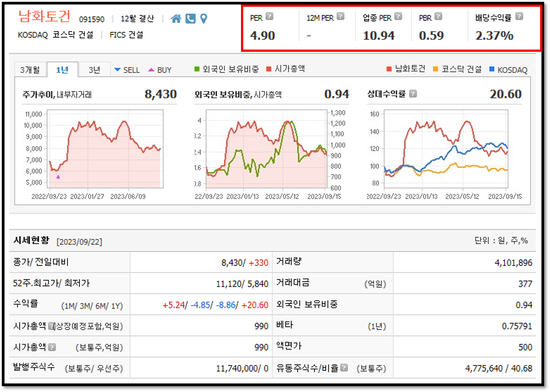
Task: Open help icon in 시가총액 (상장예정포함) row
Action: 52,325
